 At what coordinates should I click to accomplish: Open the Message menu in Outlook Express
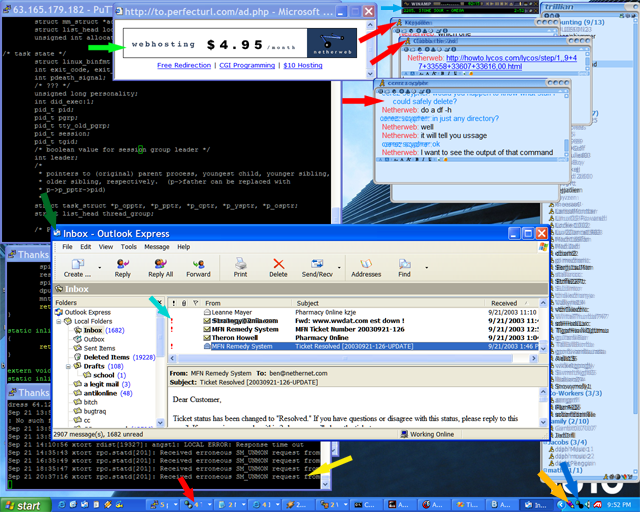pyautogui.click(x=157, y=247)
